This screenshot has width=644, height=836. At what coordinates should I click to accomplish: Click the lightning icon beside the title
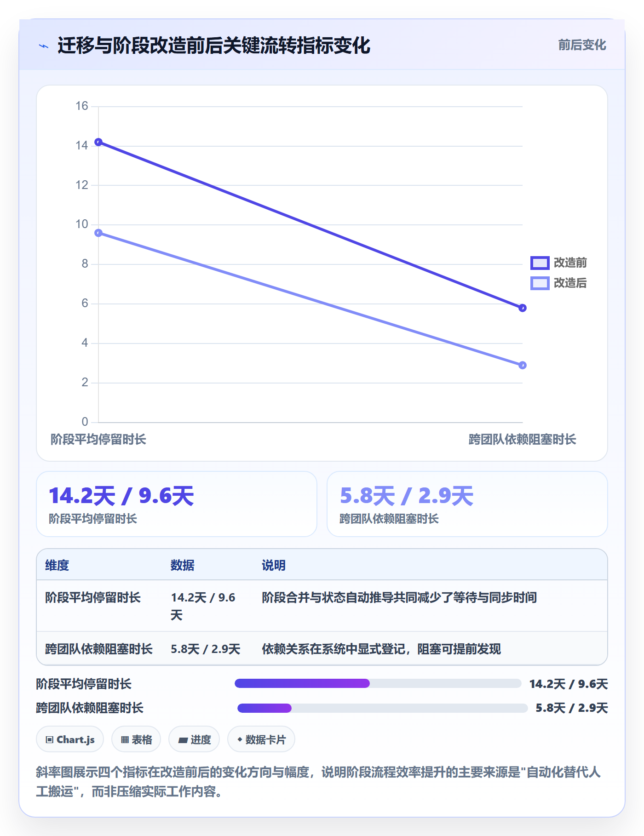click(44, 46)
